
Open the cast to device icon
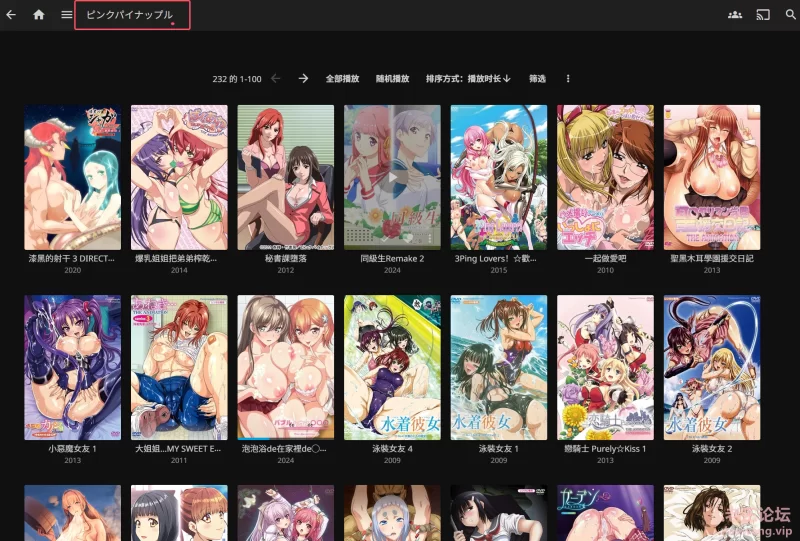[x=763, y=15]
